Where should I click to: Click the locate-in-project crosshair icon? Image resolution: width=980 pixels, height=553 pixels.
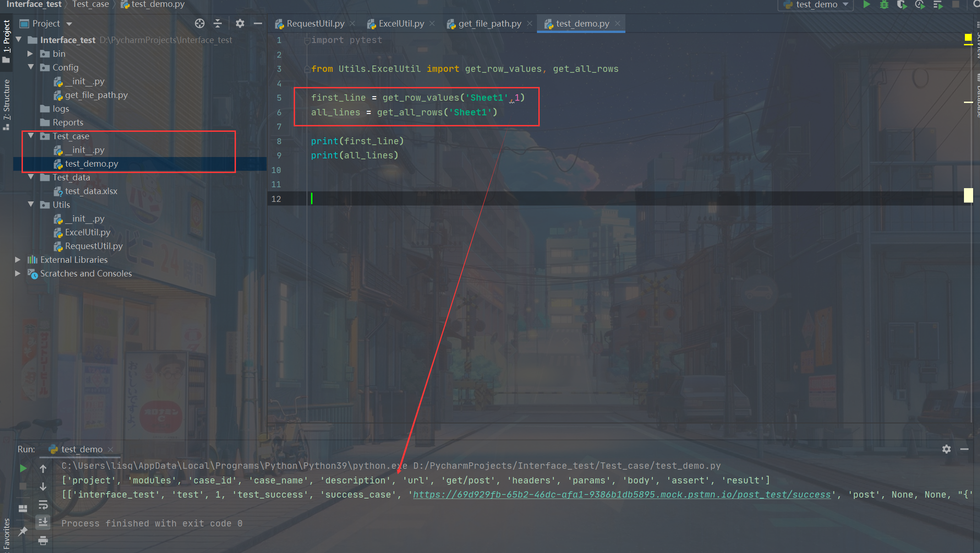tap(199, 23)
